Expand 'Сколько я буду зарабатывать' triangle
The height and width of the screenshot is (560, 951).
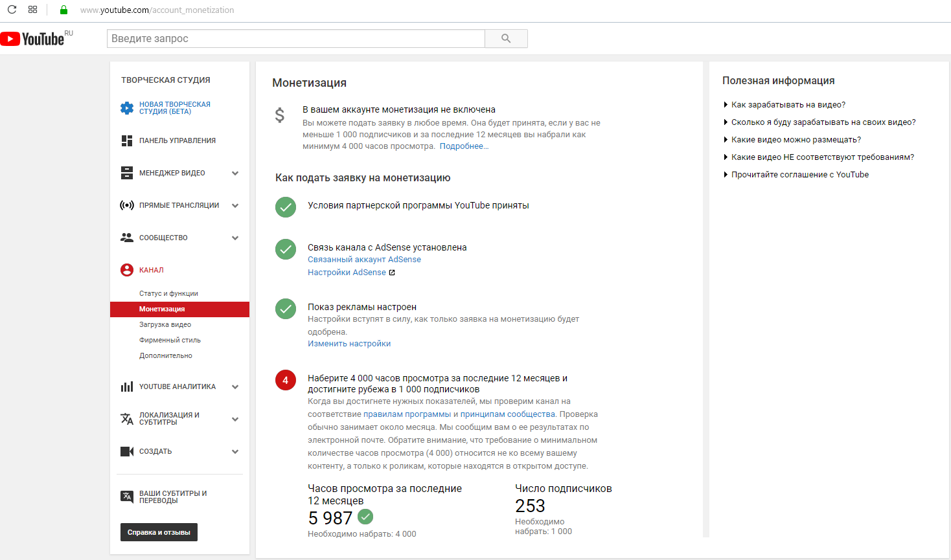[x=726, y=122]
